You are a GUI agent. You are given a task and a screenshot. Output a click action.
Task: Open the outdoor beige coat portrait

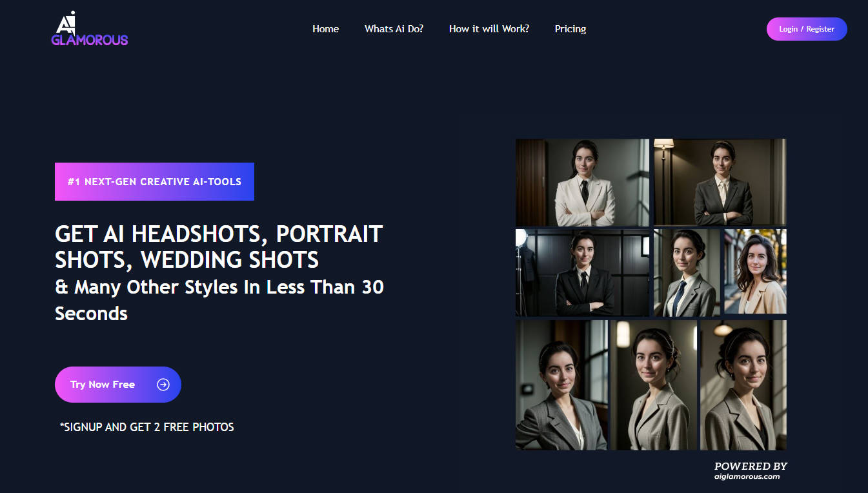click(x=754, y=271)
